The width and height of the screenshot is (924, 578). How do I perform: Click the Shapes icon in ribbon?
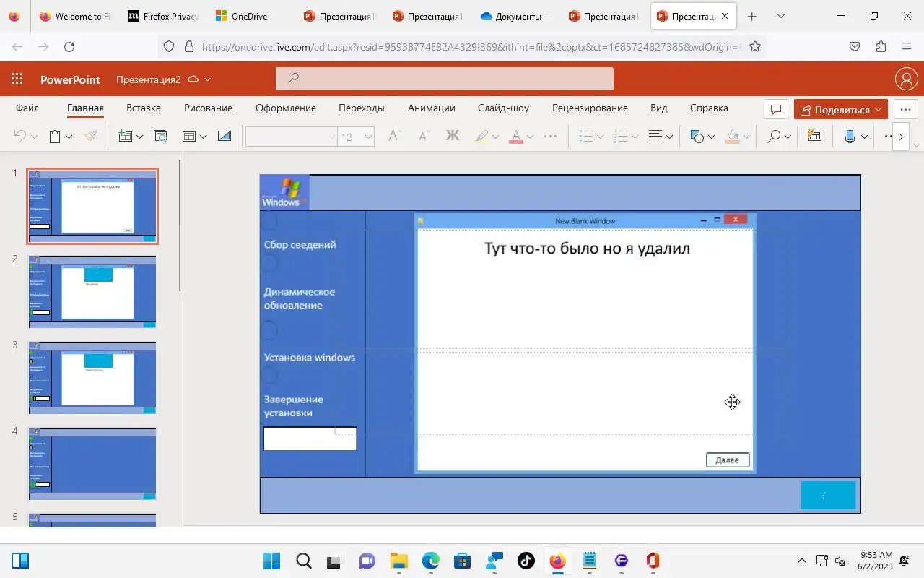click(x=697, y=136)
